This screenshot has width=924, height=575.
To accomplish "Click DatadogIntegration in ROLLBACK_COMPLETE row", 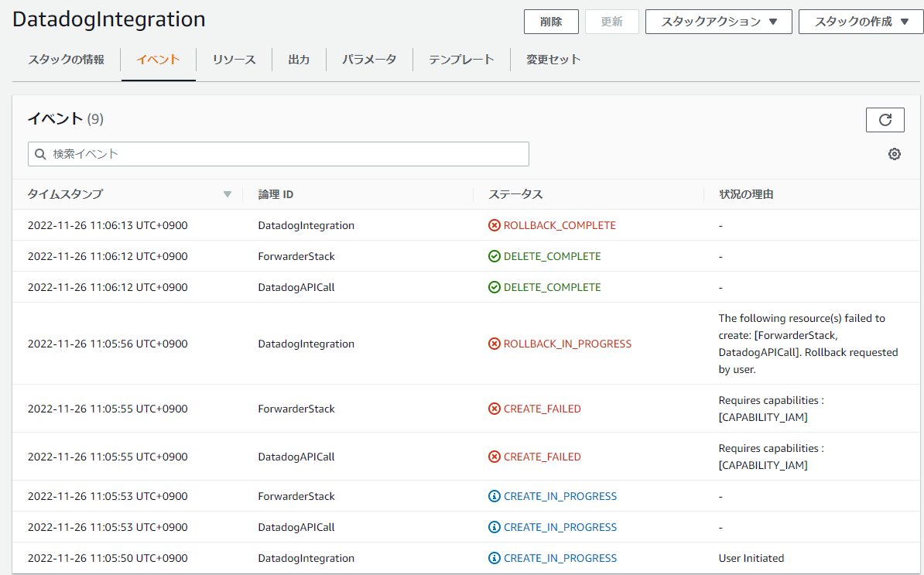I will point(306,225).
